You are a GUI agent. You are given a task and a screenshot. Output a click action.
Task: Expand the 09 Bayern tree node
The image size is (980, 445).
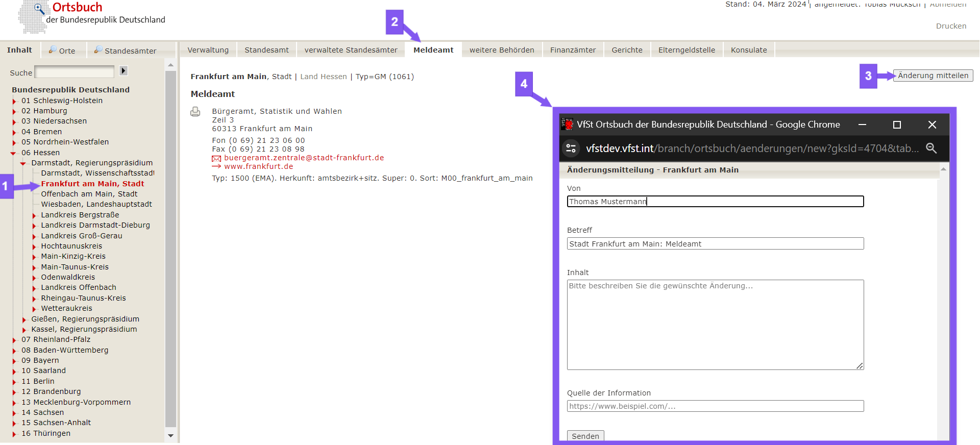(x=14, y=361)
